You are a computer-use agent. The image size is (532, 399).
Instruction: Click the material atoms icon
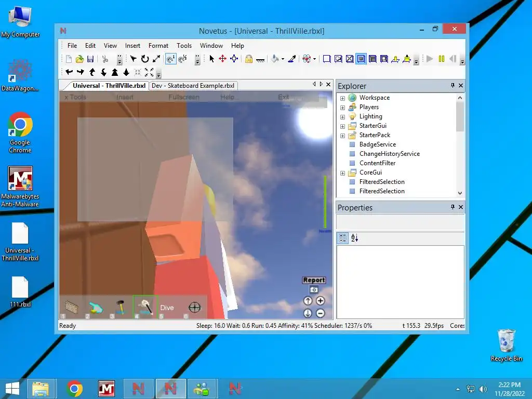307,59
